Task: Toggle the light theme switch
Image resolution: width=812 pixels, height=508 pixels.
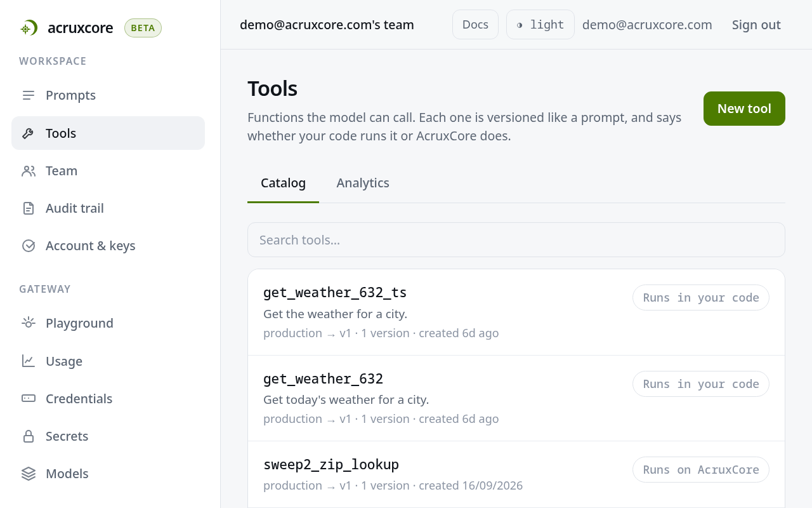Action: 540,25
